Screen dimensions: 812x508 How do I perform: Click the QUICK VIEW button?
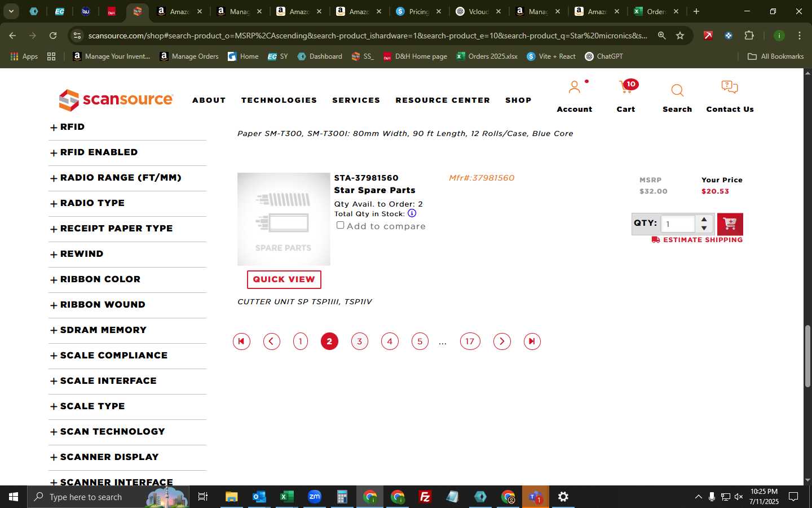[x=284, y=279]
